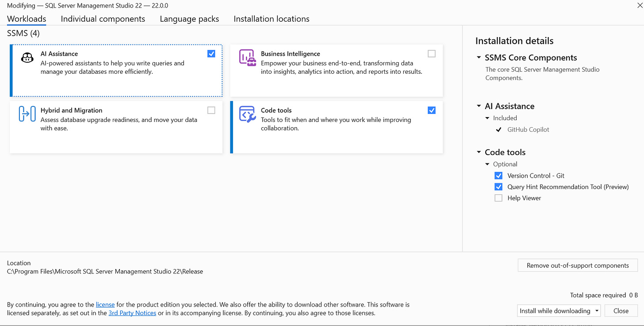Click the Optional subsection label

[505, 164]
